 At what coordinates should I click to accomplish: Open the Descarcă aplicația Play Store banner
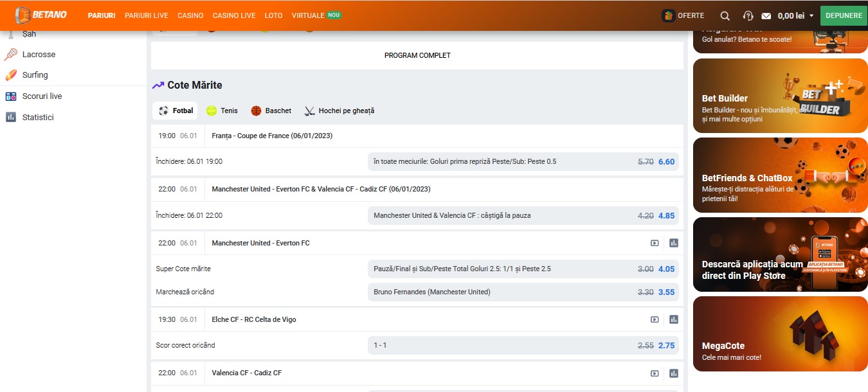[781, 254]
